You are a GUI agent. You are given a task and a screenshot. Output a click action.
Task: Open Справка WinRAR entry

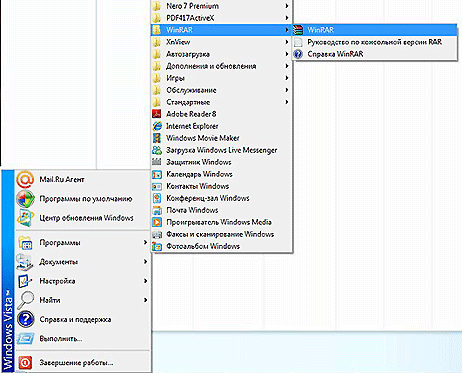[x=374, y=54]
